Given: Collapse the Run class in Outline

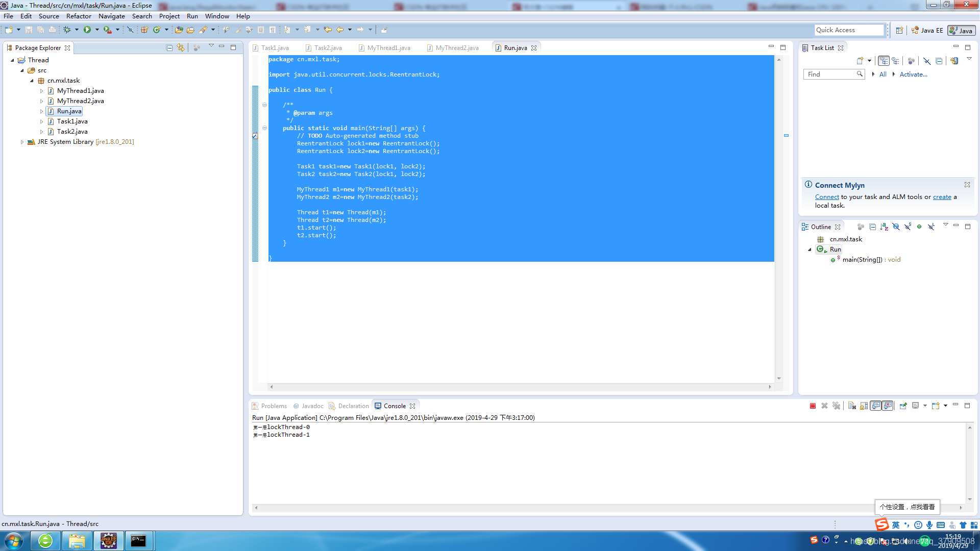Looking at the screenshot, I should click(x=810, y=249).
